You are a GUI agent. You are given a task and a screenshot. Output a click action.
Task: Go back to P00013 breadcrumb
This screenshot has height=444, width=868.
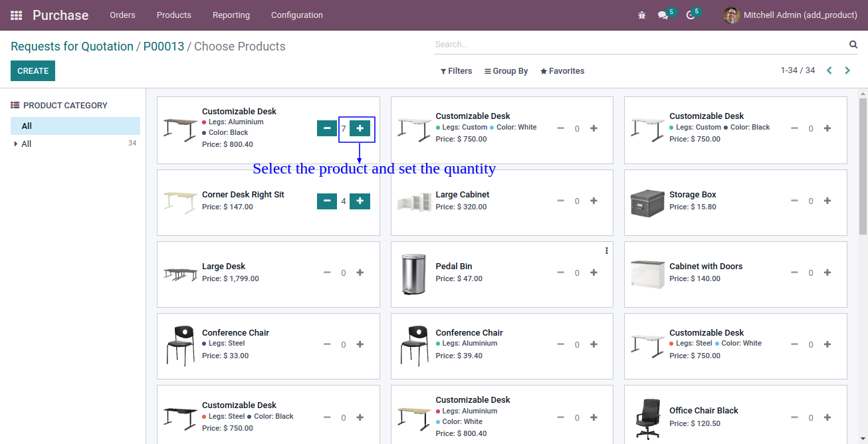point(163,47)
